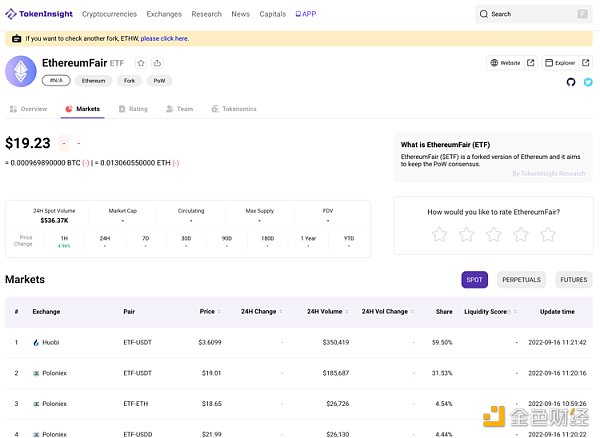Screen dimensions: 600x438
Task: Open the GitHub icon link
Action: pyautogui.click(x=571, y=82)
